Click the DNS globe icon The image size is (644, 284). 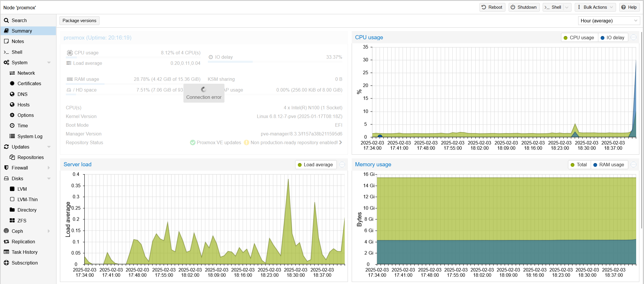coord(12,94)
